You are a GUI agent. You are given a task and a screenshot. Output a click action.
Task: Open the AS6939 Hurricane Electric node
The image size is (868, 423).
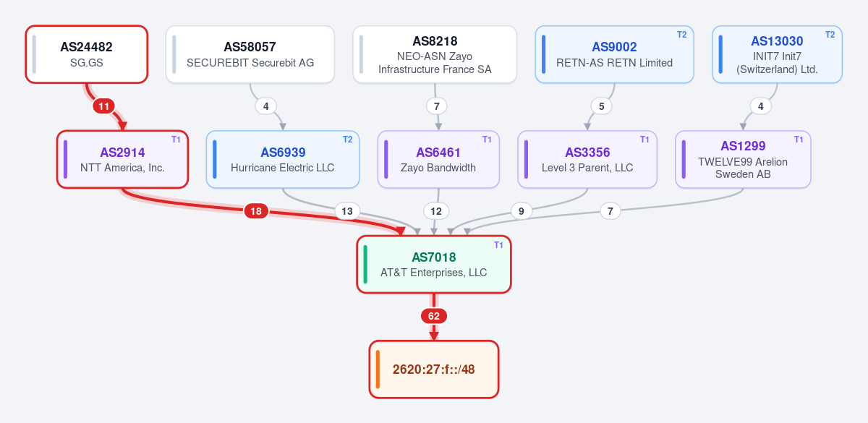283,159
